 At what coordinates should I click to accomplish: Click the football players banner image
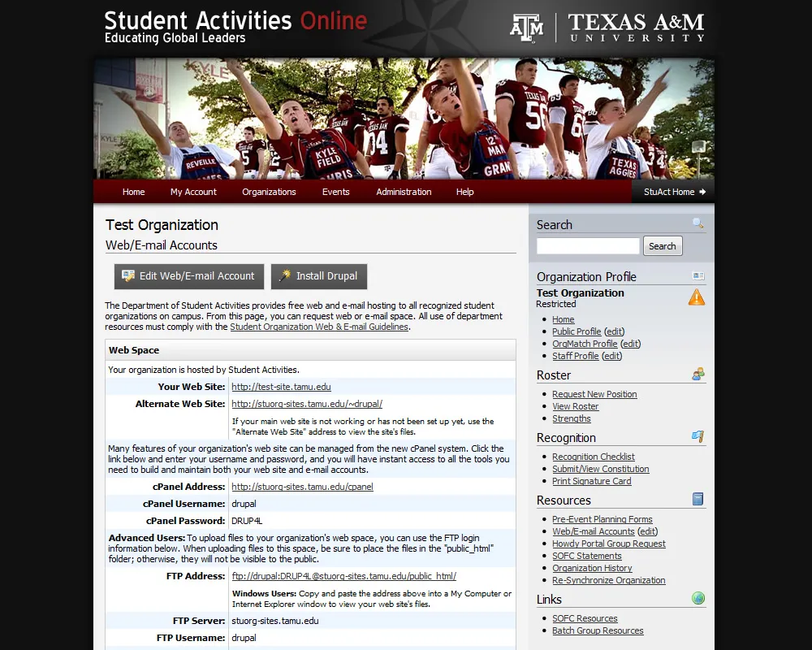[x=404, y=119]
